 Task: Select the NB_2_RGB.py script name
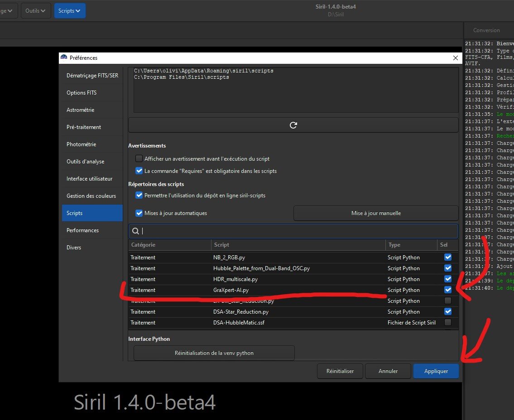229,258
